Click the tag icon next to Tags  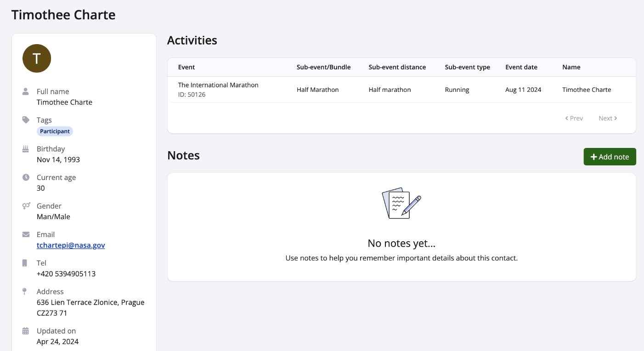pos(26,120)
